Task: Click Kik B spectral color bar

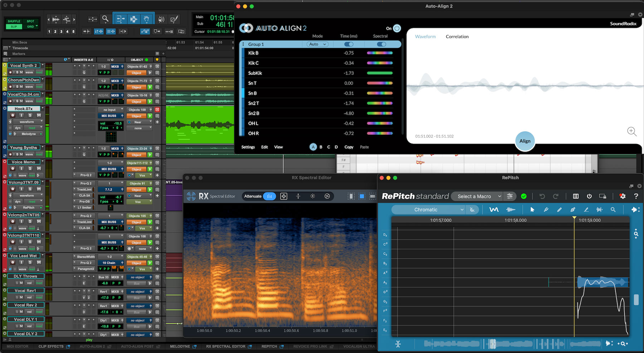Action: coord(380,53)
